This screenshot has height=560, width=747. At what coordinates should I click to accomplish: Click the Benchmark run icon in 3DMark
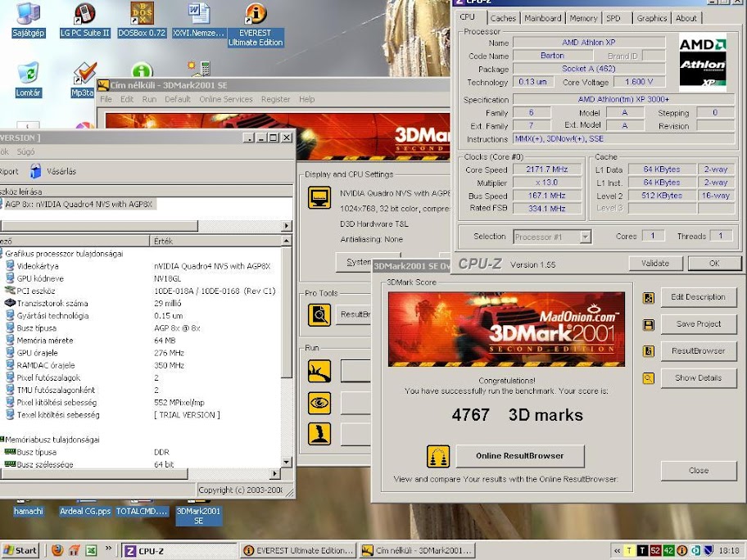pyautogui.click(x=319, y=372)
